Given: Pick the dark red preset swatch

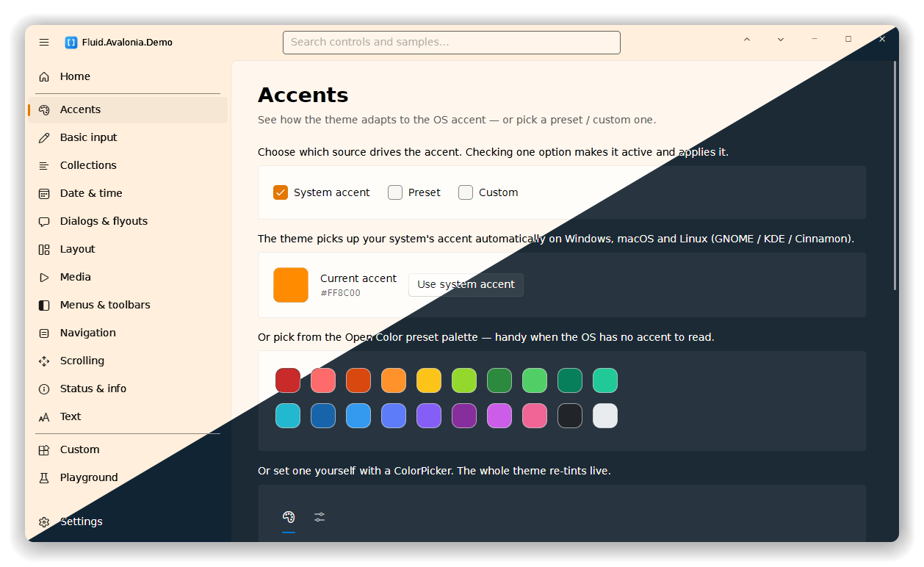Looking at the screenshot, I should (288, 380).
